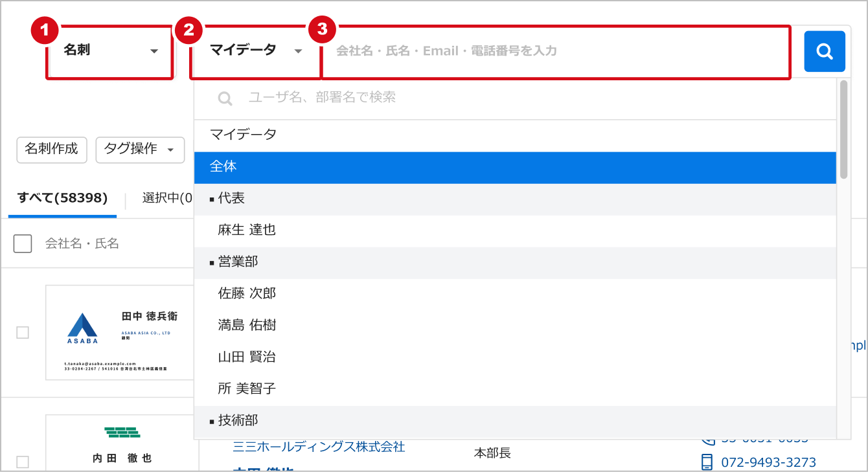Screen dimensions: 868x472
Task: Select 全体 in the dropdown list
Action: [x=515, y=167]
